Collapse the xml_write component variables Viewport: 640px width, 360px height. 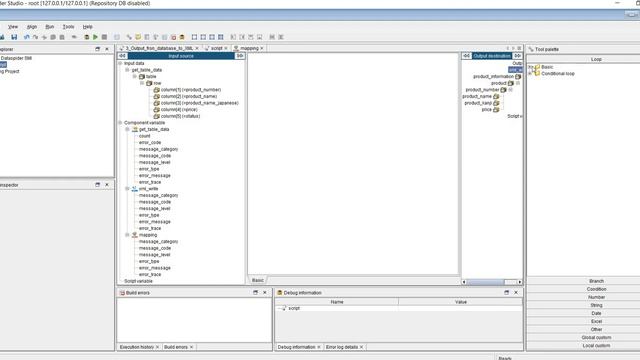pos(127,189)
